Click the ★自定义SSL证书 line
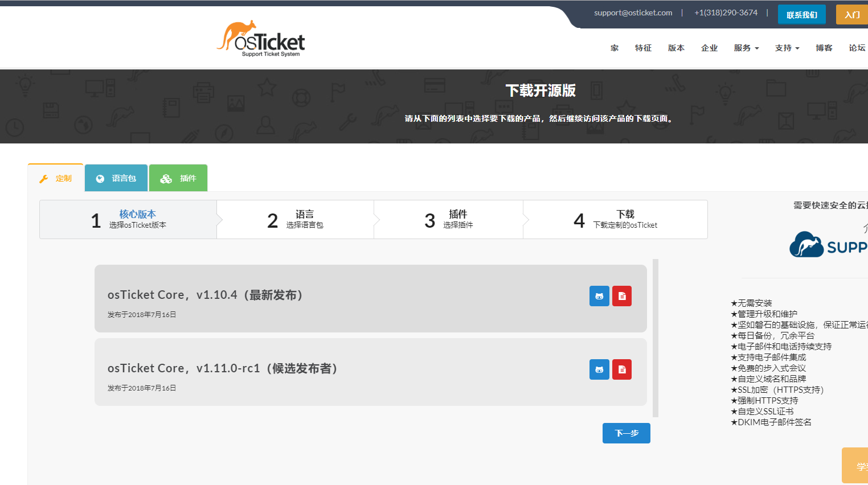This screenshot has width=868, height=485. 762,411
